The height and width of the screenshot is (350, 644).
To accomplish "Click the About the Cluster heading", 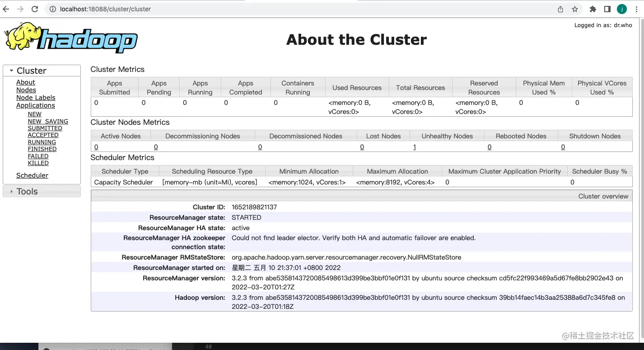I will tap(356, 39).
